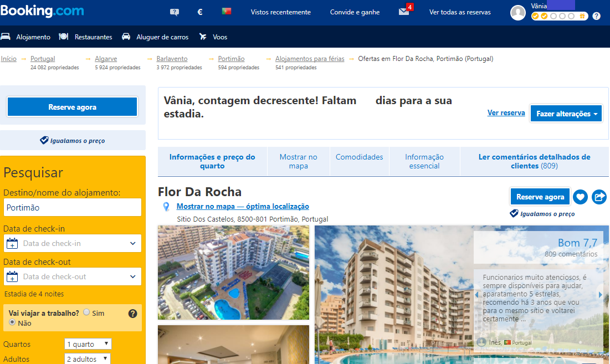
Task: Go to the Algarve breadcrumb
Action: point(106,59)
